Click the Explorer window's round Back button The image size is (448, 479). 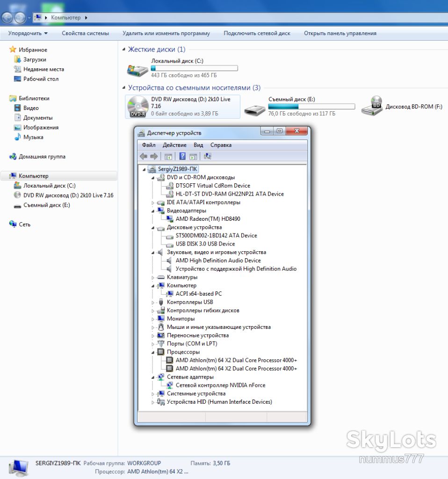7,18
